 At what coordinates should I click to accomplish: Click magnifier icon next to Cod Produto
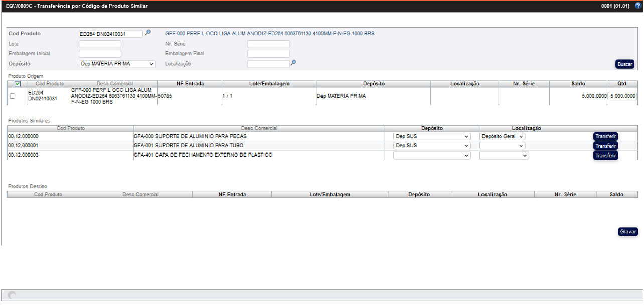(148, 33)
